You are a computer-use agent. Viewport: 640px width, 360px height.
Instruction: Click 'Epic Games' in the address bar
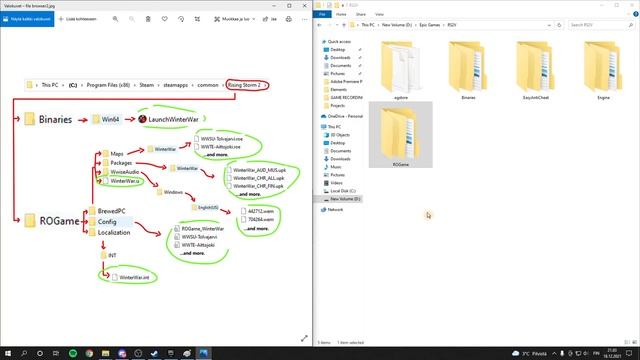click(429, 25)
